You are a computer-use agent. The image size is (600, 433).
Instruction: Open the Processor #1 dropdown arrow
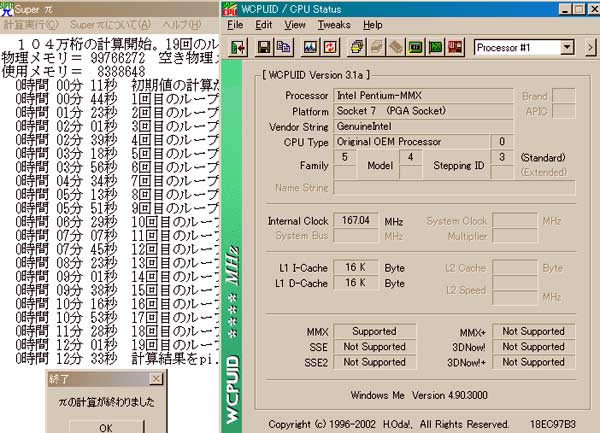pyautogui.click(x=567, y=48)
